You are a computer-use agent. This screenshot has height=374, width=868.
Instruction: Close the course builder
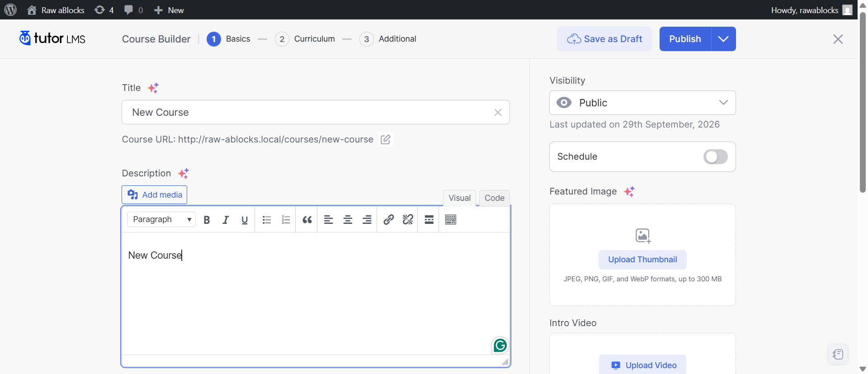[x=838, y=39]
